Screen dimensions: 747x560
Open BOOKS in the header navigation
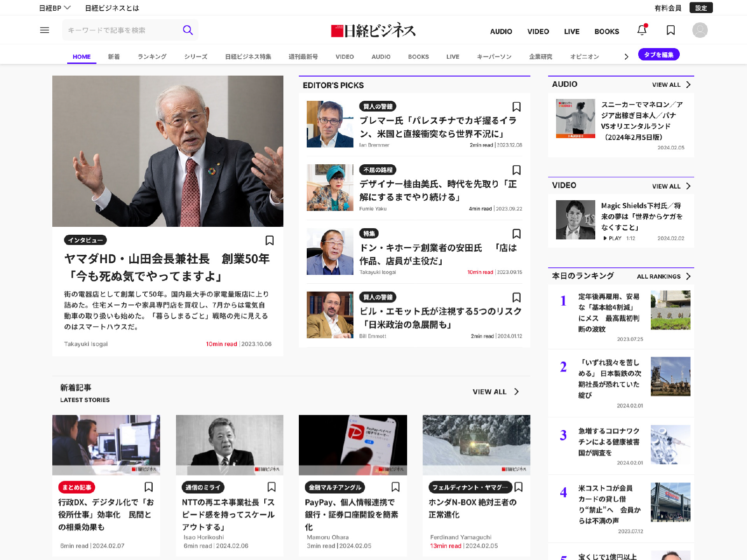coord(606,31)
